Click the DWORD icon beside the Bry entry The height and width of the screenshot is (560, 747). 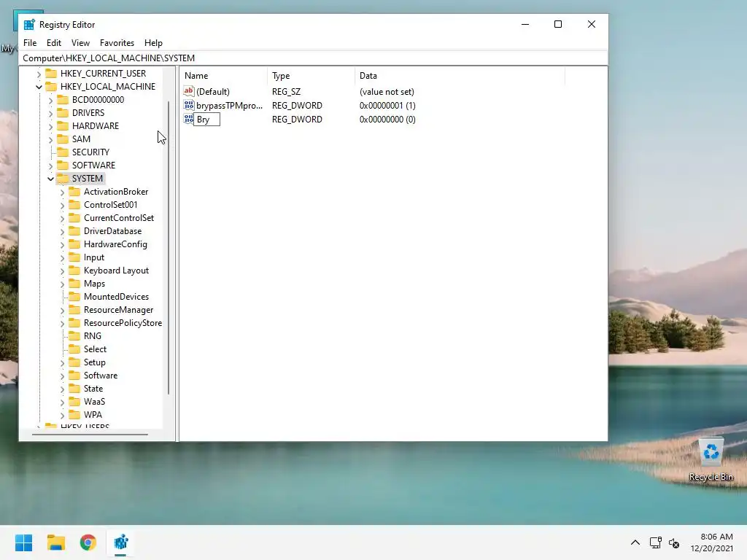pyautogui.click(x=189, y=119)
